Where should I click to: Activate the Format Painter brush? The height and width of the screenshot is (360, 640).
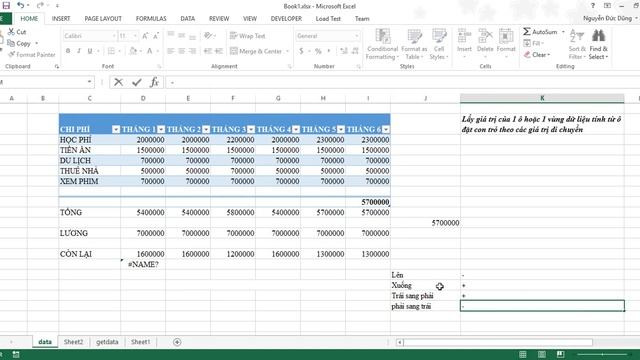(31, 55)
